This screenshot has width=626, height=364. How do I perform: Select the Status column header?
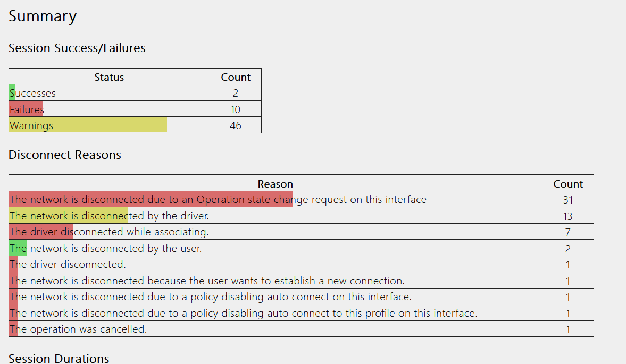[x=109, y=77]
